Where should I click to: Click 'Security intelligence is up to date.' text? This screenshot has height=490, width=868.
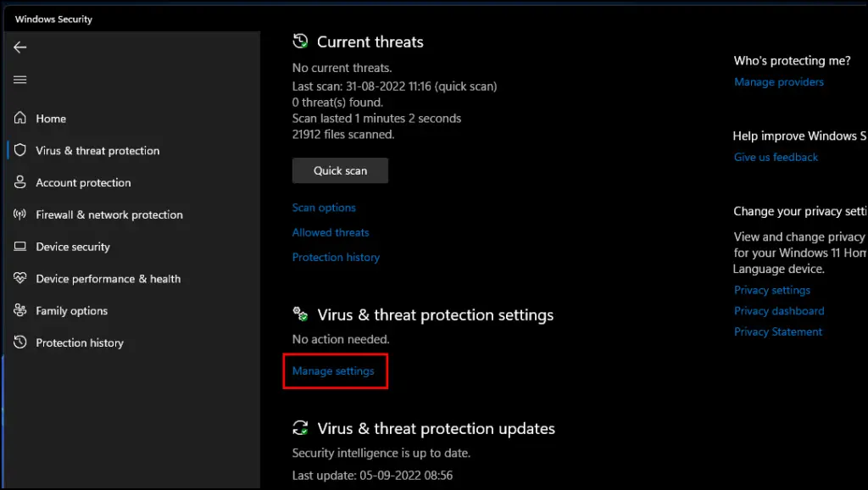(x=381, y=453)
